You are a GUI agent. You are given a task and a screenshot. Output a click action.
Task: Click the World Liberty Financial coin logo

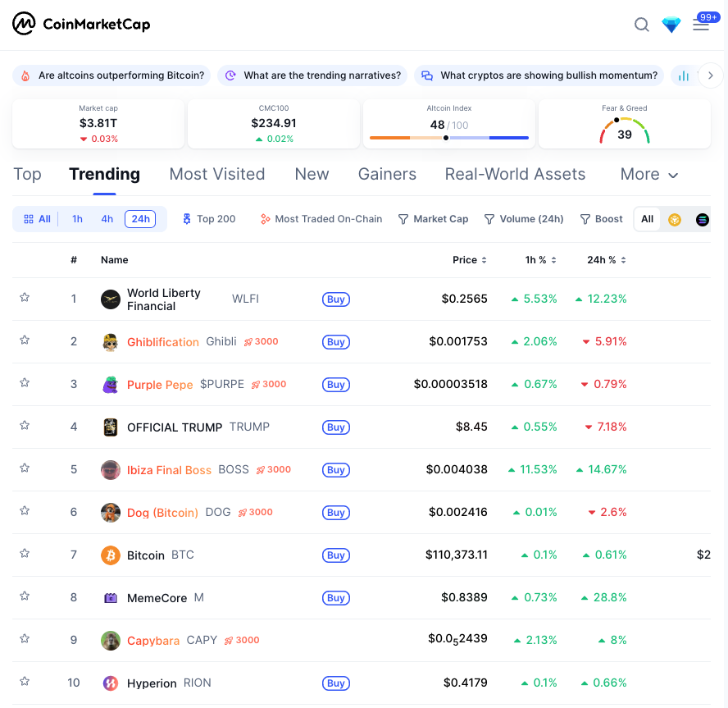pos(111,299)
